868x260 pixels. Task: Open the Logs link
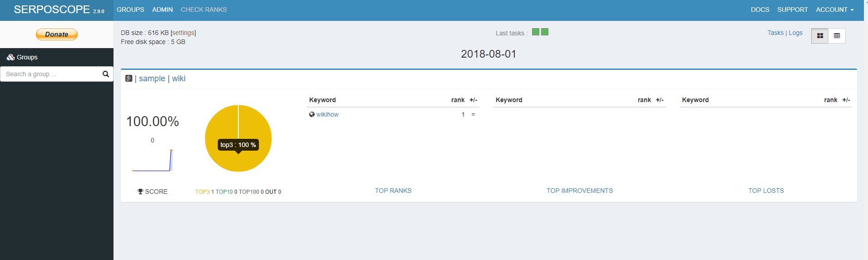click(795, 33)
